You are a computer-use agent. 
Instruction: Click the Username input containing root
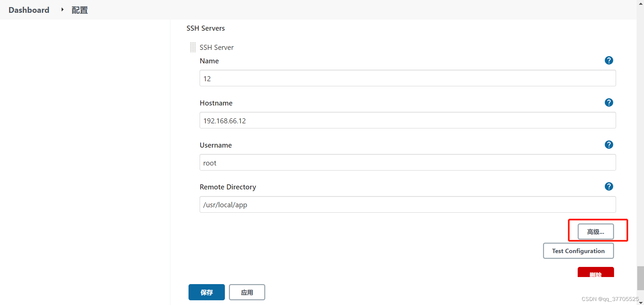[408, 162]
